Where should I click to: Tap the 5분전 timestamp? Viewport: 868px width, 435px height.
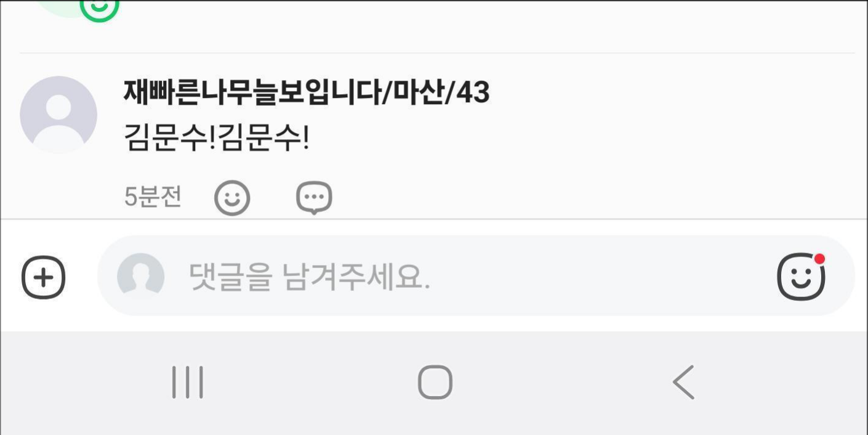153,197
